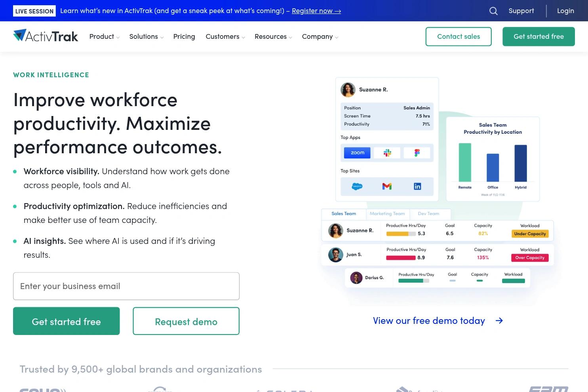The height and width of the screenshot is (392, 588).
Task: Open the Login link
Action: point(565,11)
